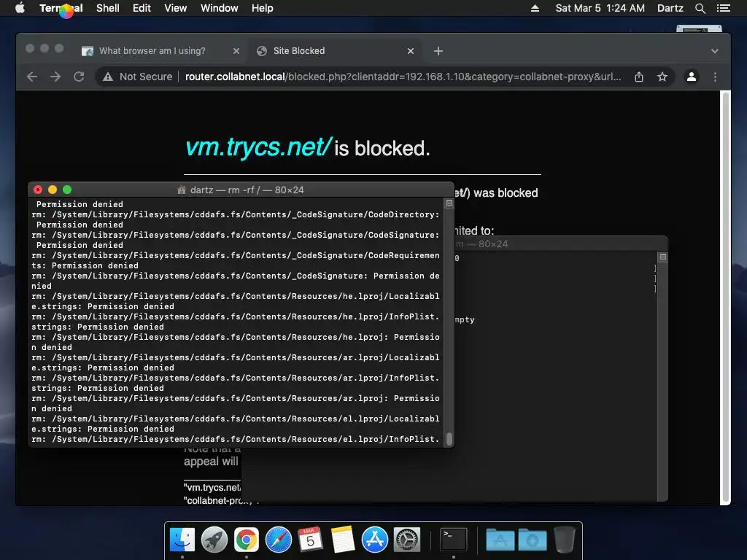Bookmark this page with the star icon

[x=662, y=77]
